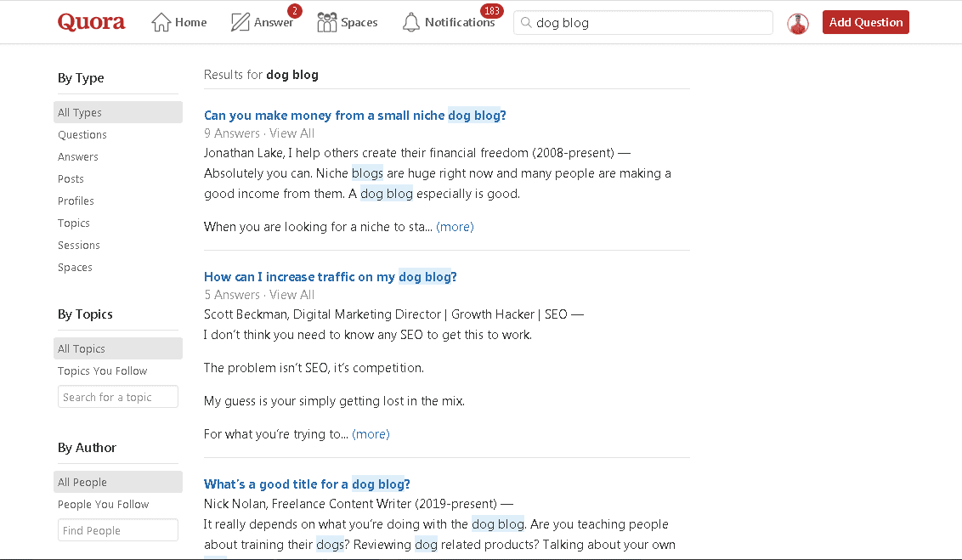Click the Answer nav label

[x=274, y=22]
